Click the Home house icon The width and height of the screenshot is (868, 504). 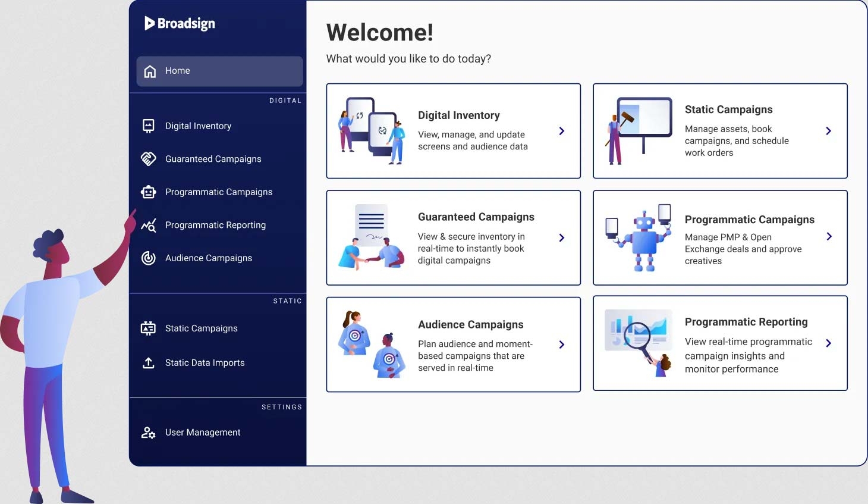150,71
